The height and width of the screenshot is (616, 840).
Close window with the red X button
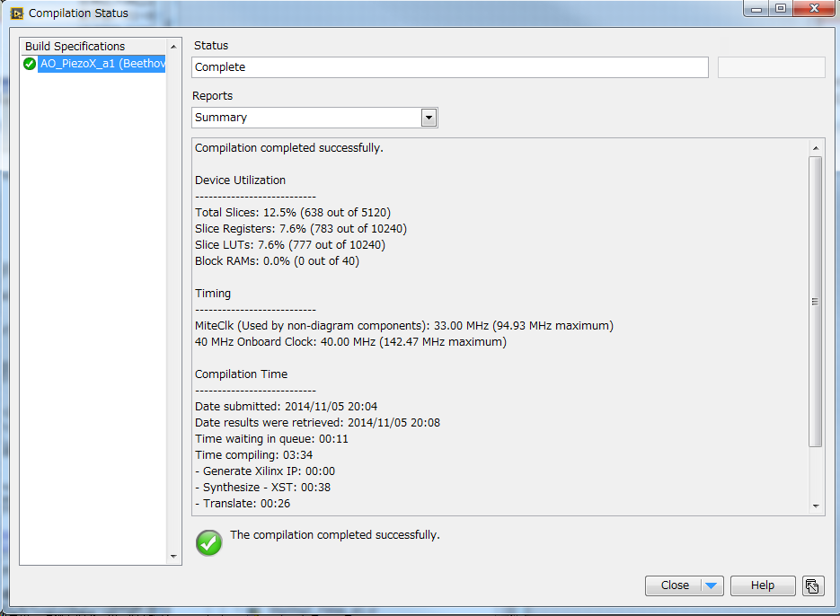[x=814, y=9]
